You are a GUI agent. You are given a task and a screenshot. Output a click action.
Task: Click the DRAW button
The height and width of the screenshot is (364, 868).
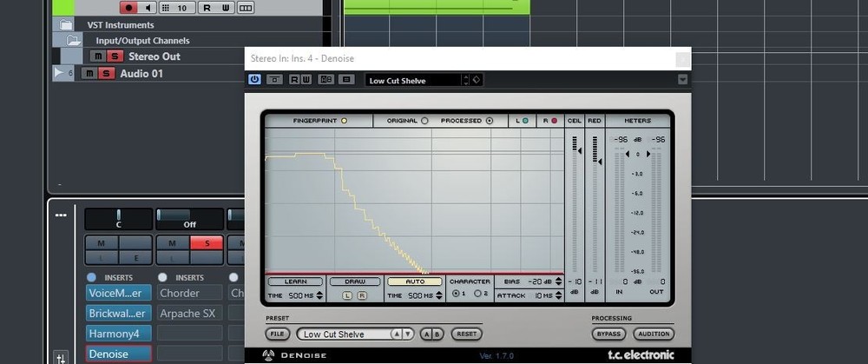pos(355,281)
